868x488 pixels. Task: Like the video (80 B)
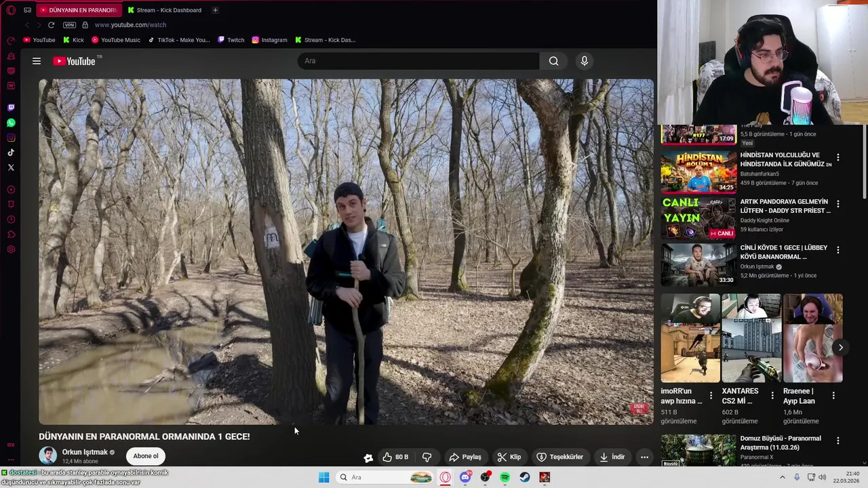click(x=395, y=457)
